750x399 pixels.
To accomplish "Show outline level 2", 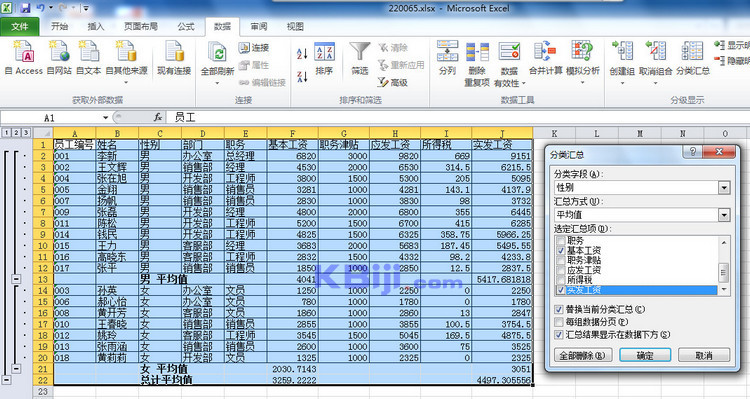I will coord(16,133).
